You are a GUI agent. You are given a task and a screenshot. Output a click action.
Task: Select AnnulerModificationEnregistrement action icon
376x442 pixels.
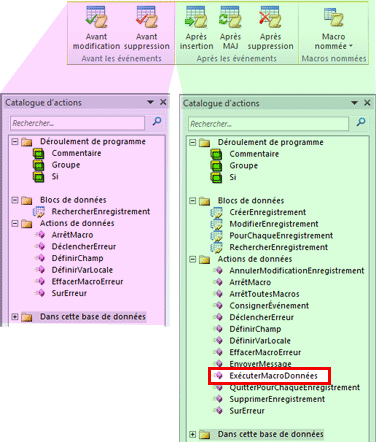(218, 271)
